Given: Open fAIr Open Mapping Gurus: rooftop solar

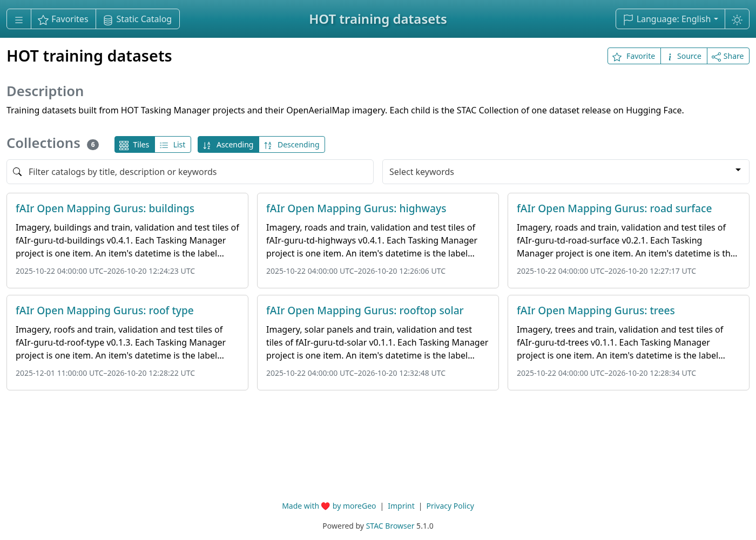Looking at the screenshot, I should click(x=364, y=310).
